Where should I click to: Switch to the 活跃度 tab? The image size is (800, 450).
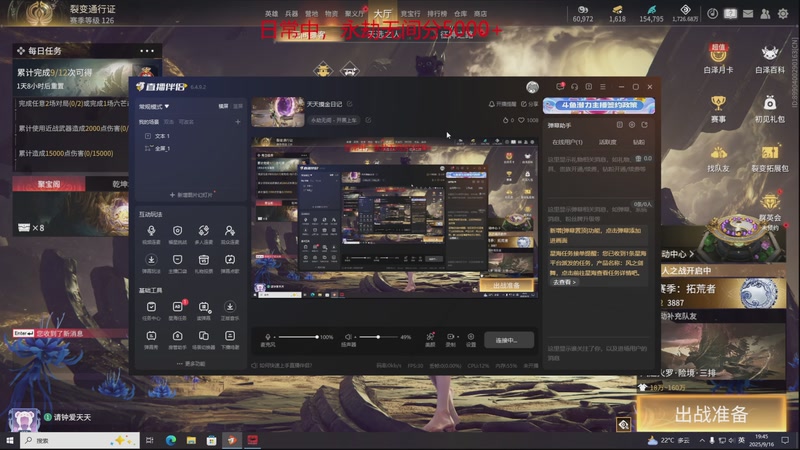pyautogui.click(x=607, y=142)
